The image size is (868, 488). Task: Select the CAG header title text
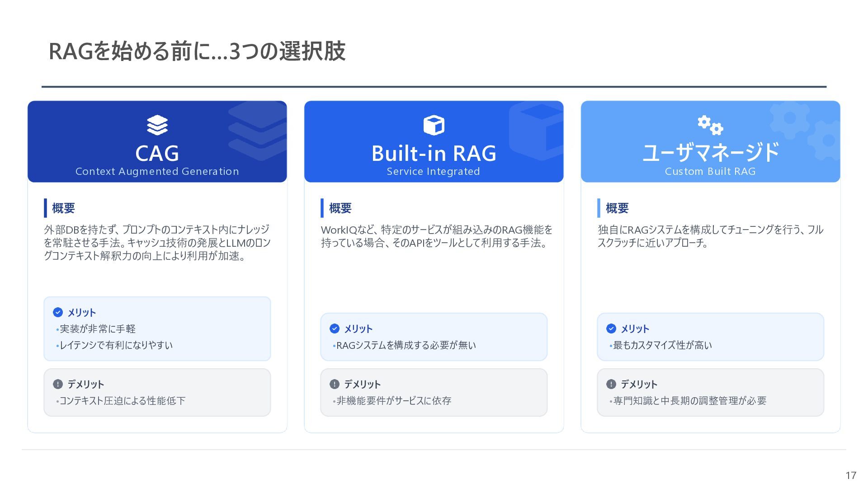[157, 153]
